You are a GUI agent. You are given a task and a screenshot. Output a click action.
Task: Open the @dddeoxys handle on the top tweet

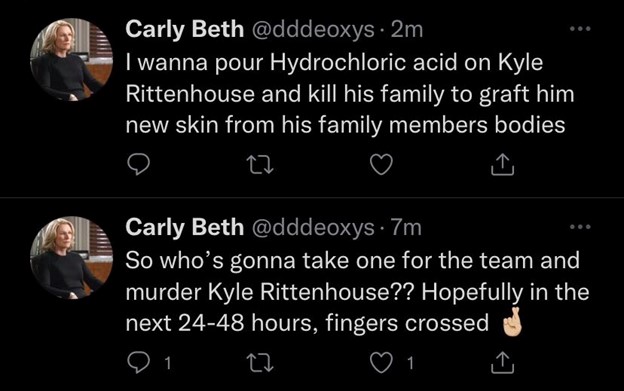(313, 30)
